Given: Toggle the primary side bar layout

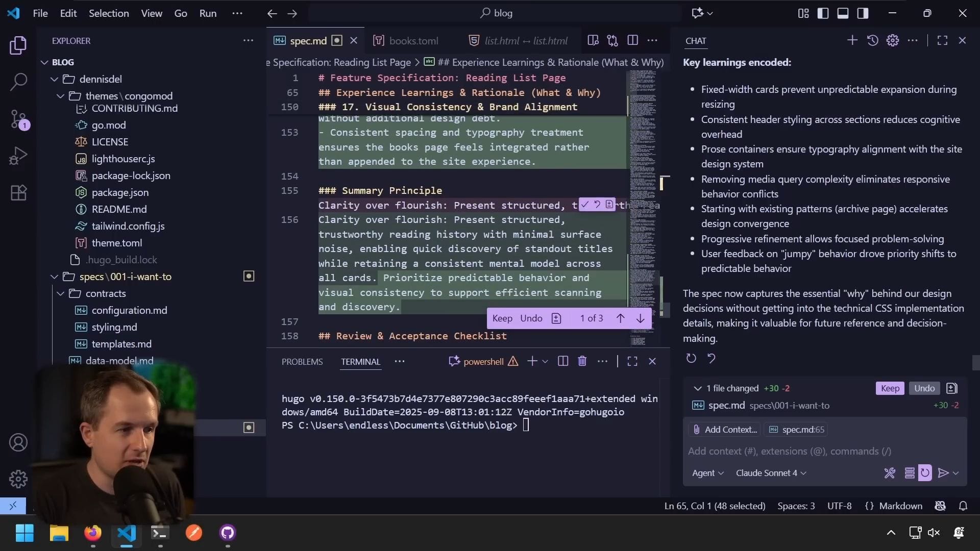Looking at the screenshot, I should tap(823, 13).
